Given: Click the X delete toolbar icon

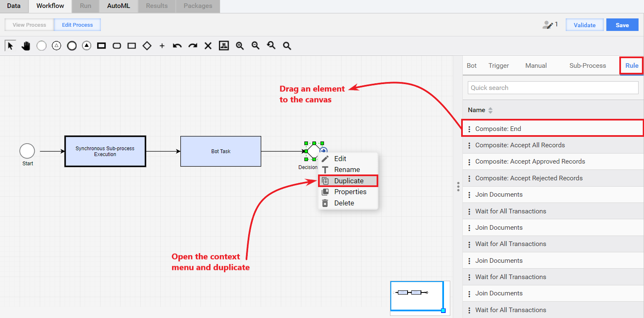Looking at the screenshot, I should click(x=208, y=46).
